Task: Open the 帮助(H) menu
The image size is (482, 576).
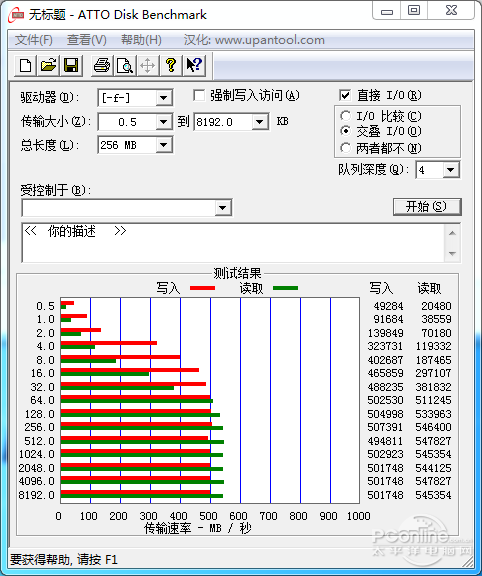Action: click(141, 40)
